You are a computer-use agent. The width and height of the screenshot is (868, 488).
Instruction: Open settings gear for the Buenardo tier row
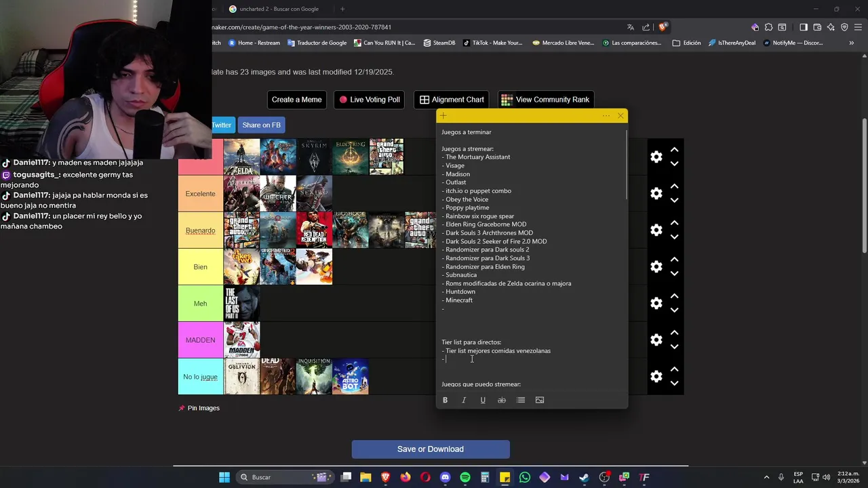coord(656,230)
